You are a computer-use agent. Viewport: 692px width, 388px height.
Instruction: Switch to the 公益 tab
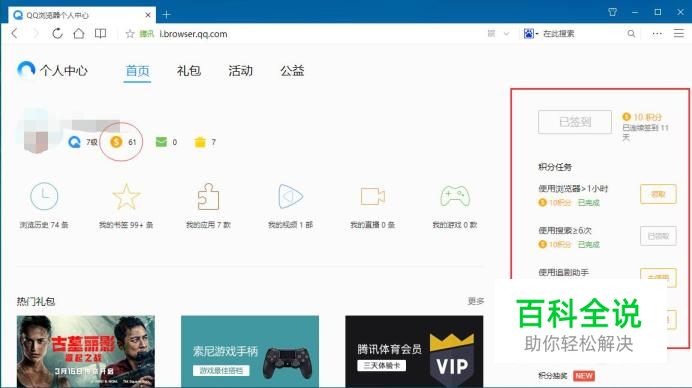[x=292, y=71]
